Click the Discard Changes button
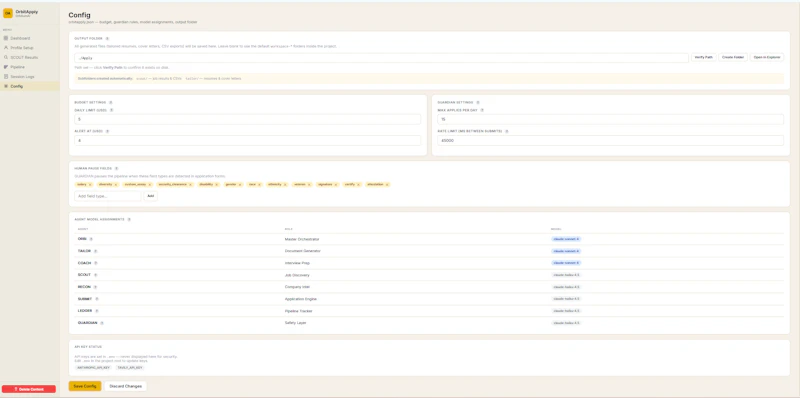The width and height of the screenshot is (800, 398). coord(126,386)
